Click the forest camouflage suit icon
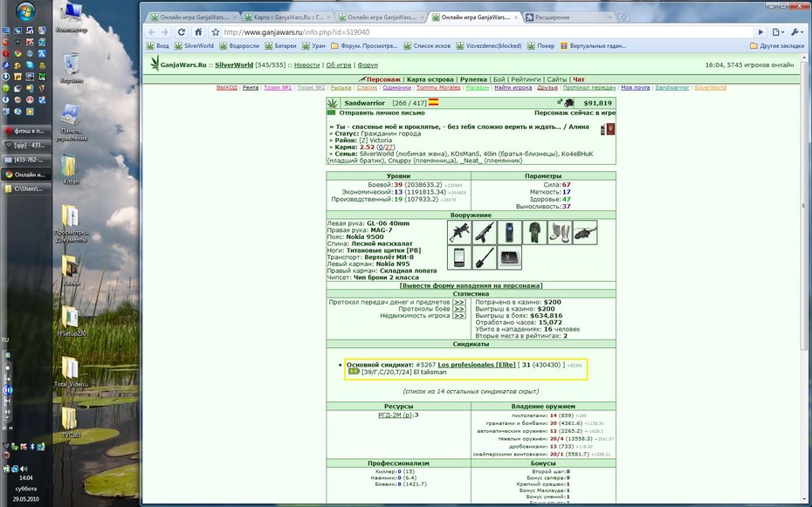Image resolution: width=812 pixels, height=507 pixels. pyautogui.click(x=535, y=232)
